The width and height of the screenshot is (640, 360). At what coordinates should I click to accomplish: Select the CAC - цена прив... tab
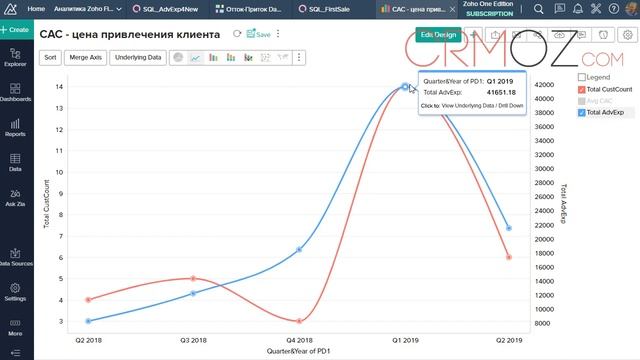(x=413, y=9)
